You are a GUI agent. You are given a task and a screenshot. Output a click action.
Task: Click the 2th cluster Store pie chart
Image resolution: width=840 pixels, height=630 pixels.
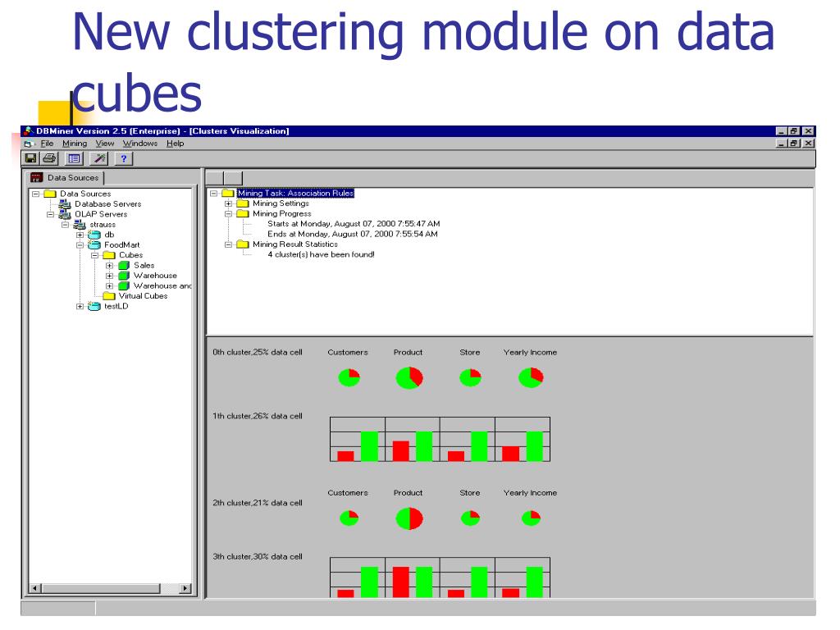[470, 518]
